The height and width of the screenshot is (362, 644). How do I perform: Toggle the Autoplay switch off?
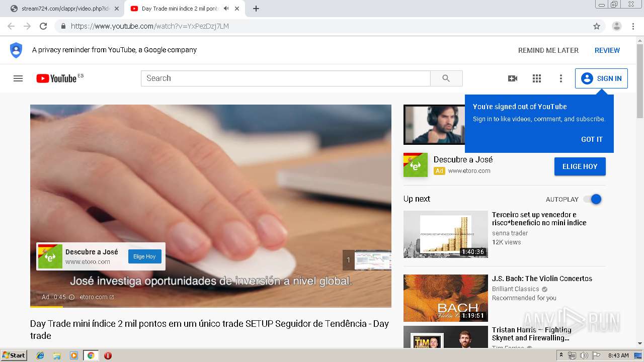pyautogui.click(x=593, y=199)
